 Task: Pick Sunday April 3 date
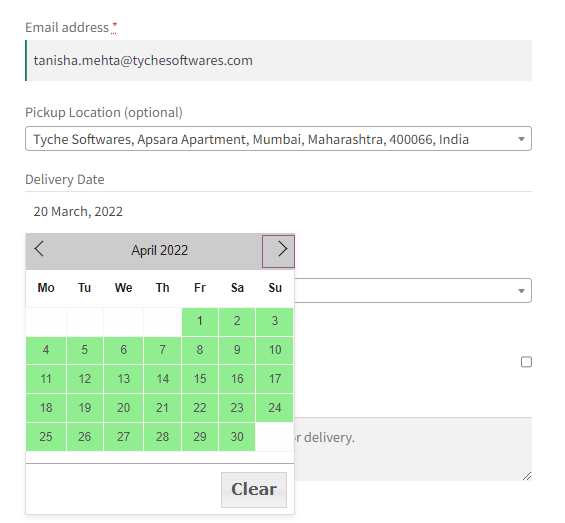point(275,321)
